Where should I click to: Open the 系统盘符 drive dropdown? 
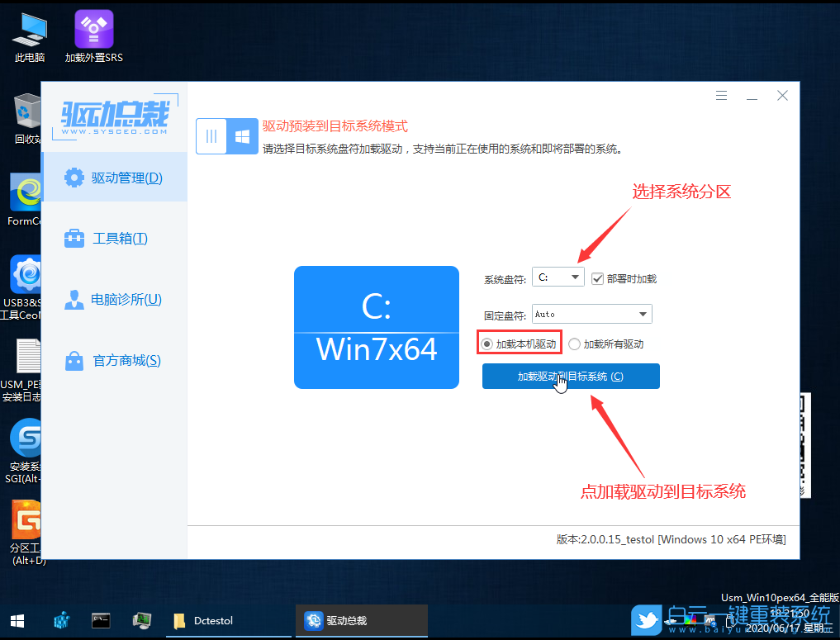click(x=558, y=277)
